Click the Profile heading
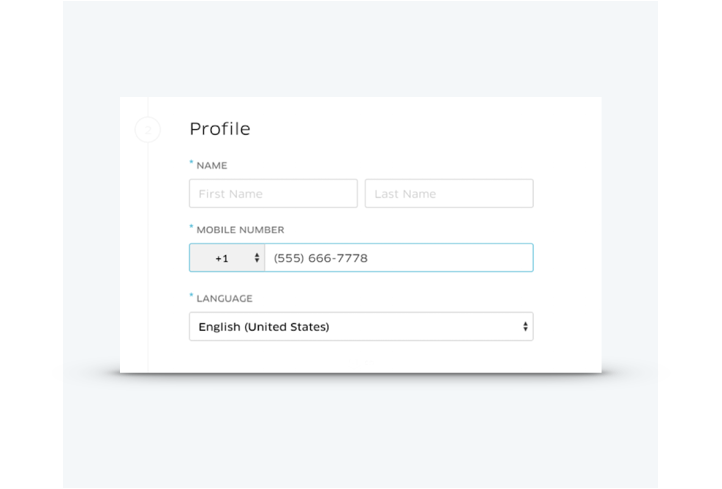The image size is (722, 489). point(219,129)
